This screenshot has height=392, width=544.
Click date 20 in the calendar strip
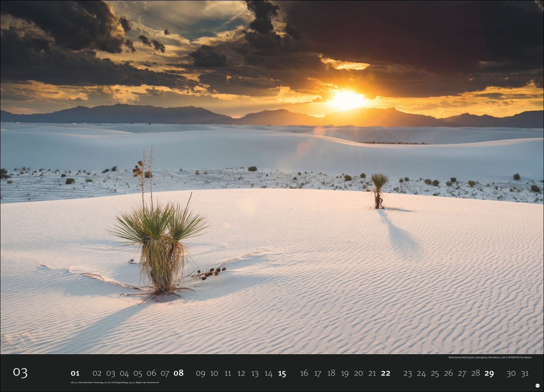[358, 373]
